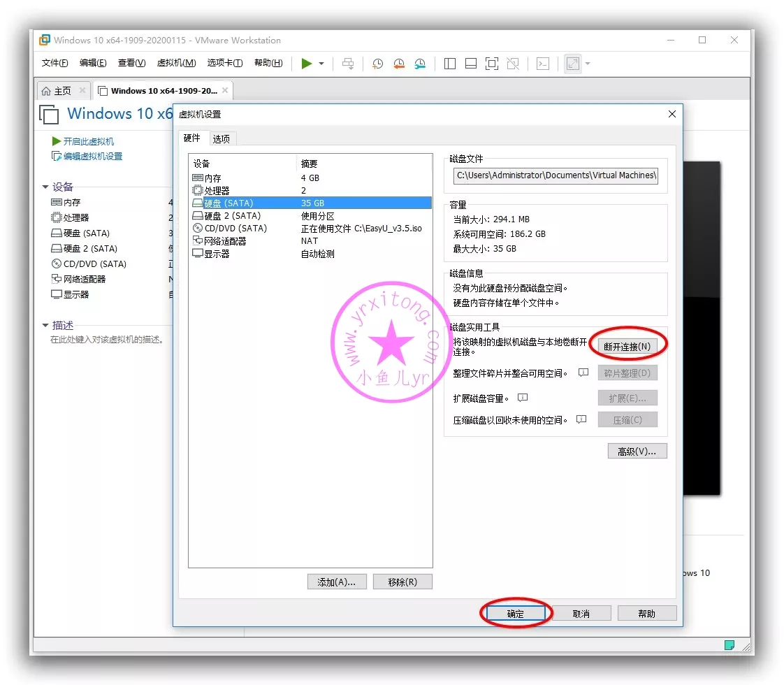784x685 pixels.
Task: Collapse the 描述 section in the sidebar
Action: pyautogui.click(x=46, y=325)
